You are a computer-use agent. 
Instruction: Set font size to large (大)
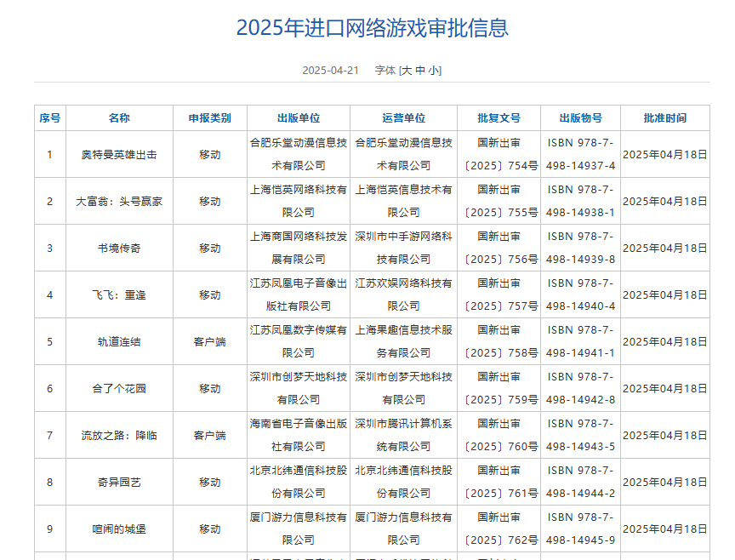coord(407,71)
